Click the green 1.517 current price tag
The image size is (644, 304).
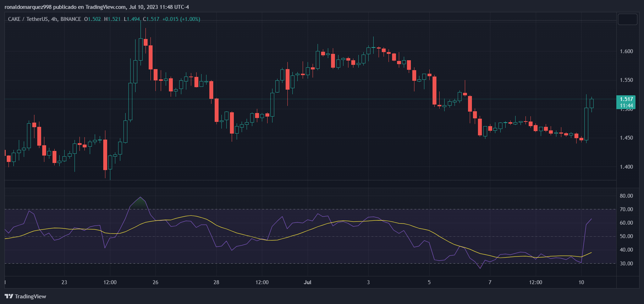tap(626, 99)
